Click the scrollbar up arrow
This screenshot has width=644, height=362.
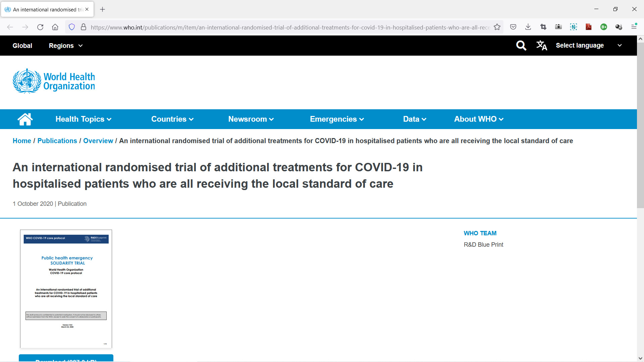point(640,39)
